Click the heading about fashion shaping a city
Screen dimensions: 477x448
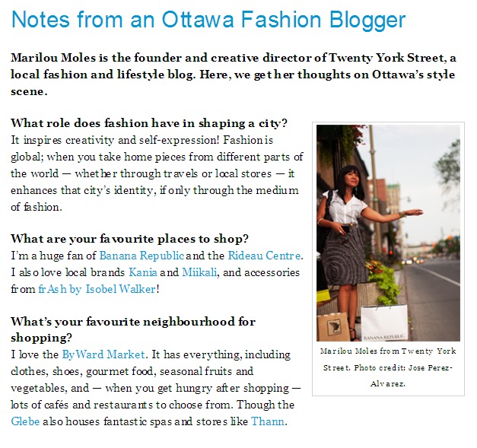click(149, 123)
